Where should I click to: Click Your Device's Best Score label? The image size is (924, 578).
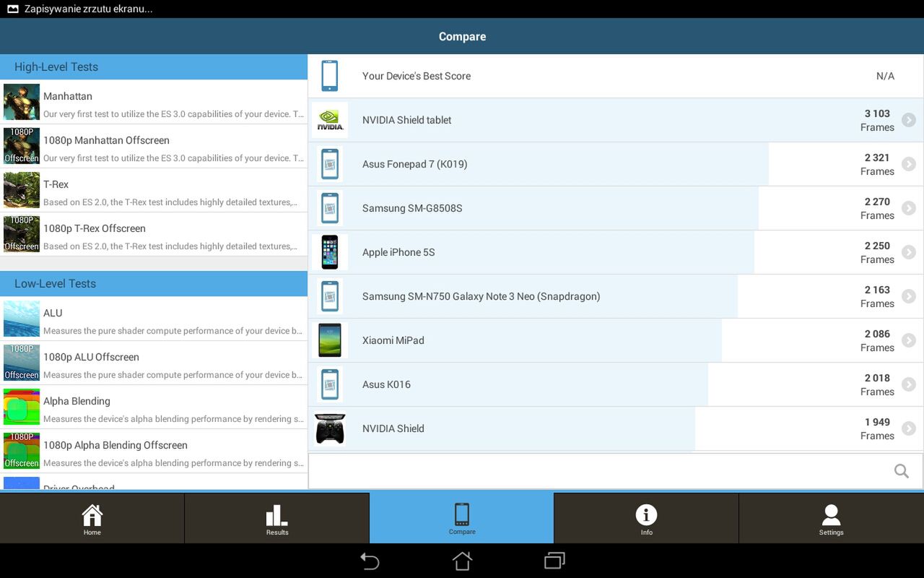[x=417, y=76]
